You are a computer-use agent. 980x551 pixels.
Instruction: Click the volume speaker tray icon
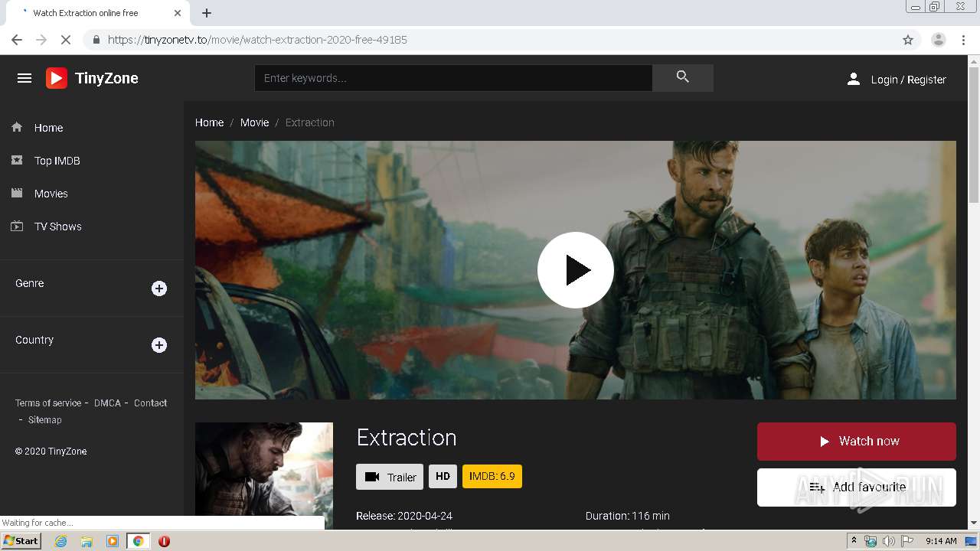[889, 541]
